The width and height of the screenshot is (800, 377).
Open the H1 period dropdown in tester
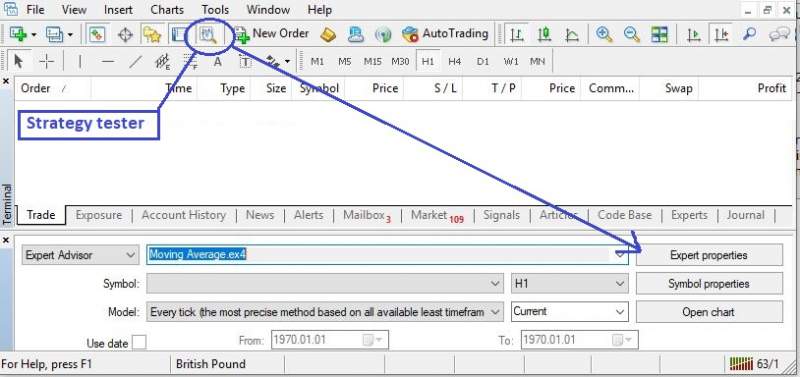pyautogui.click(x=569, y=284)
